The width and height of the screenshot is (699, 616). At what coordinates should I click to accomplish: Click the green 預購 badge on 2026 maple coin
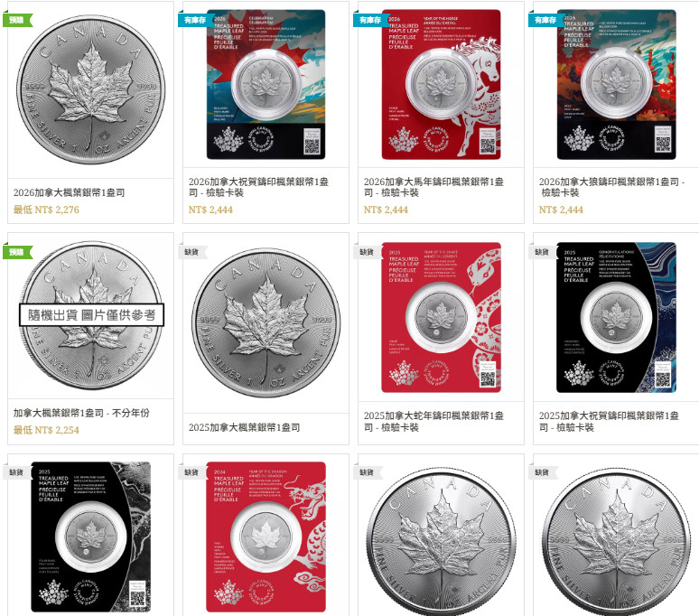[x=17, y=20]
